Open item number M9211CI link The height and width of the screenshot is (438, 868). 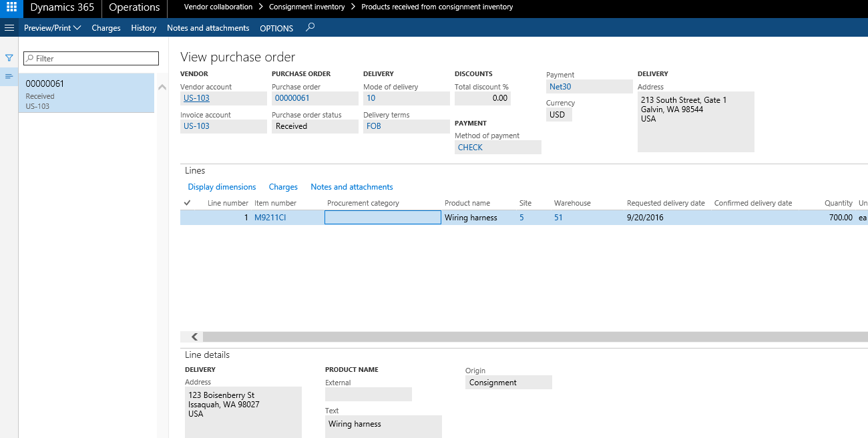pos(270,218)
